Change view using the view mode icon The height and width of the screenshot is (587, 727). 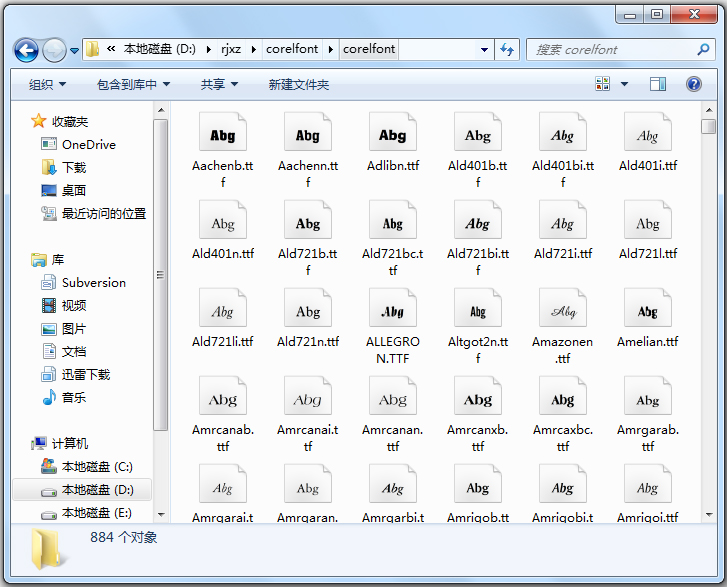[x=603, y=85]
